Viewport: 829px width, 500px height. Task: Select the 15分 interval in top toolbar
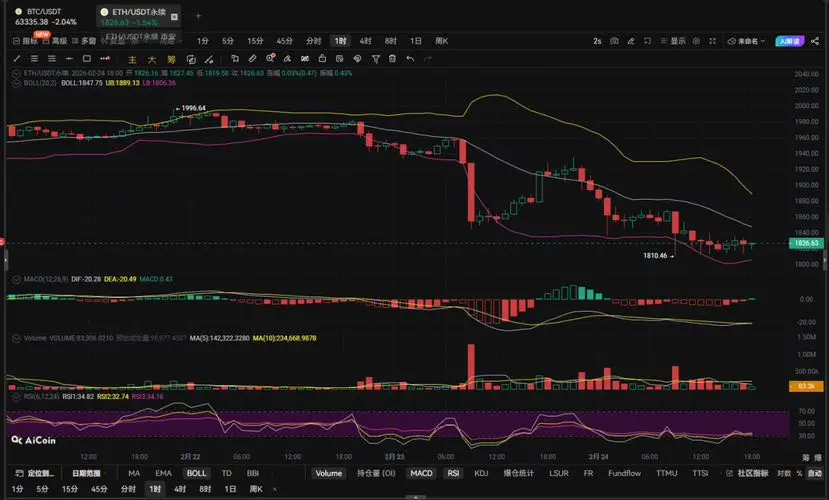[255, 41]
